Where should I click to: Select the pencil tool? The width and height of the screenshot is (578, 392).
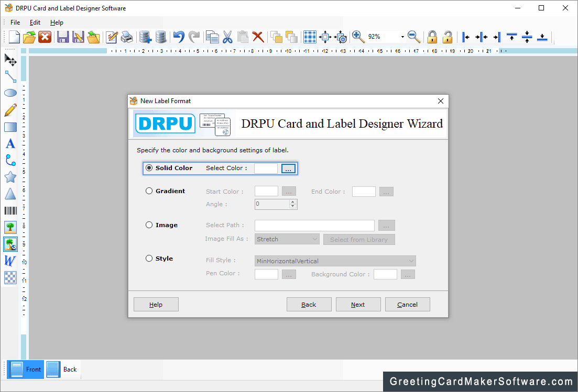coord(10,110)
